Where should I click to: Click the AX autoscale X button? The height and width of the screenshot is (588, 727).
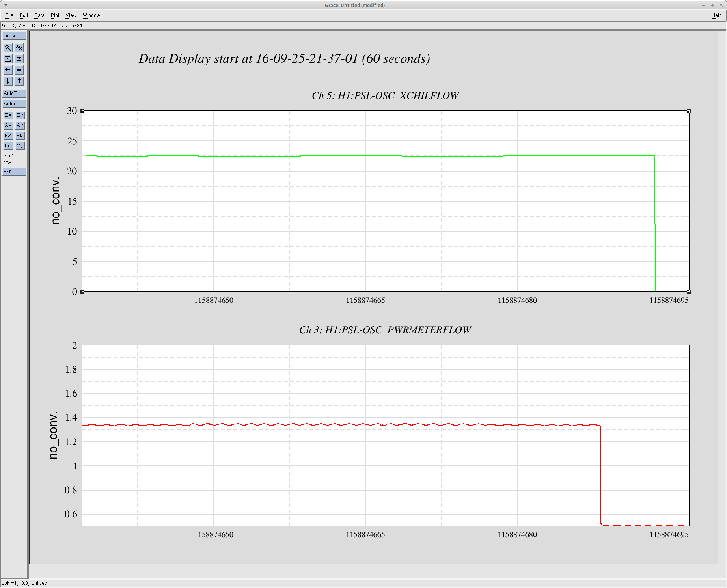point(8,125)
